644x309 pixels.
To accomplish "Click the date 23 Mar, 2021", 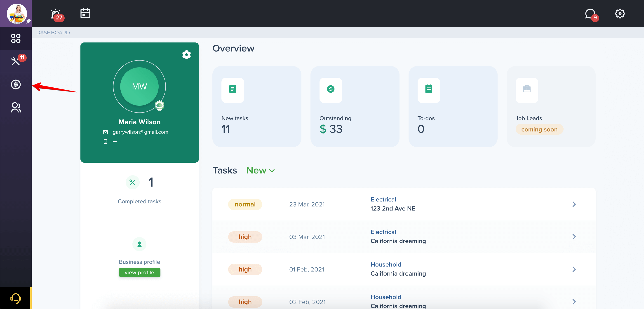I will (307, 204).
